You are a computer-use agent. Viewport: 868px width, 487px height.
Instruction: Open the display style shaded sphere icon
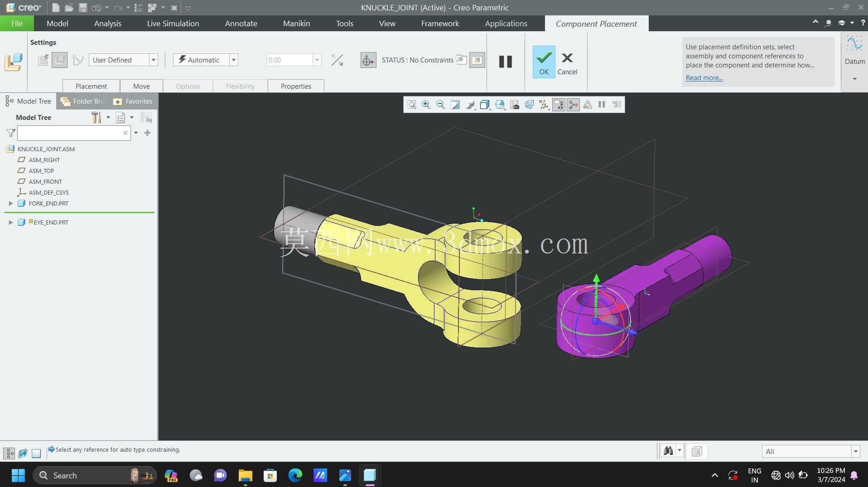470,105
